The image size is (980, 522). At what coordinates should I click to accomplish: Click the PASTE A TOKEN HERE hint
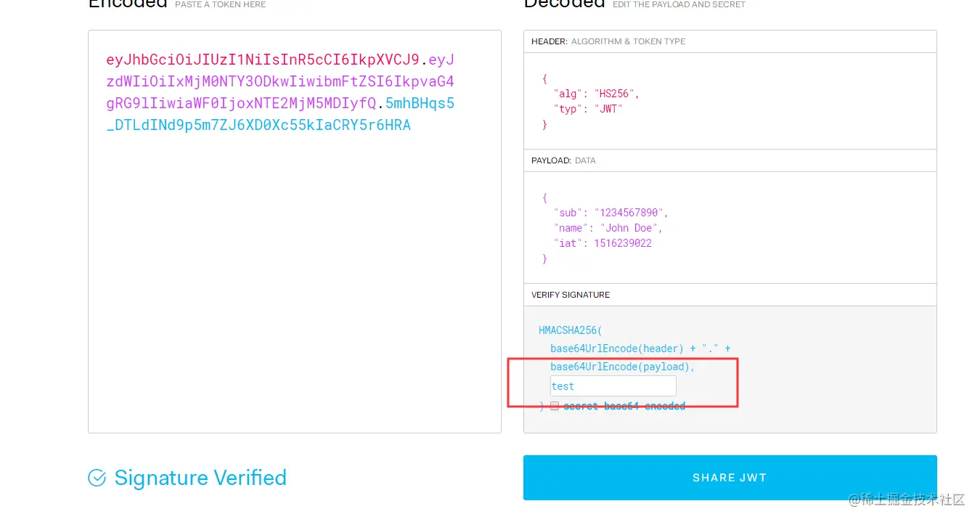[x=221, y=4]
